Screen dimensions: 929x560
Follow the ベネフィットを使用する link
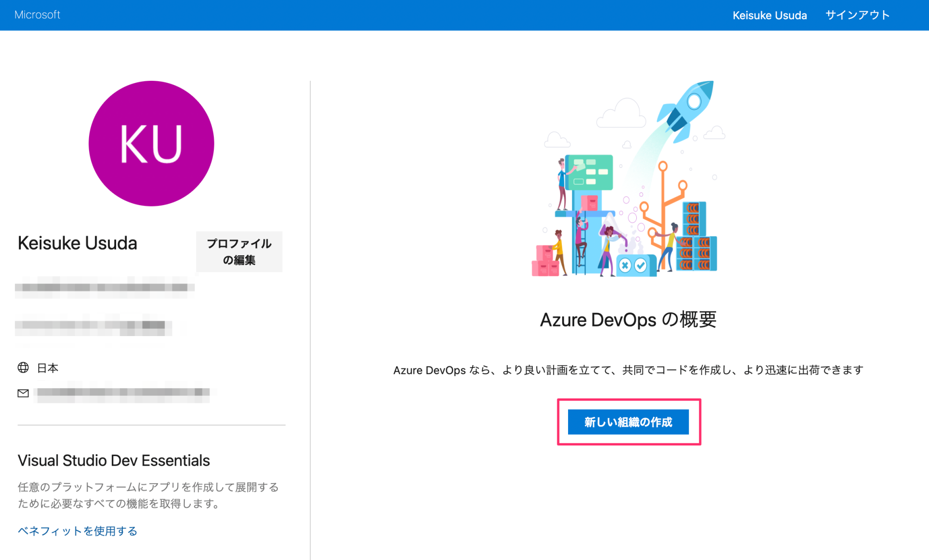77,531
